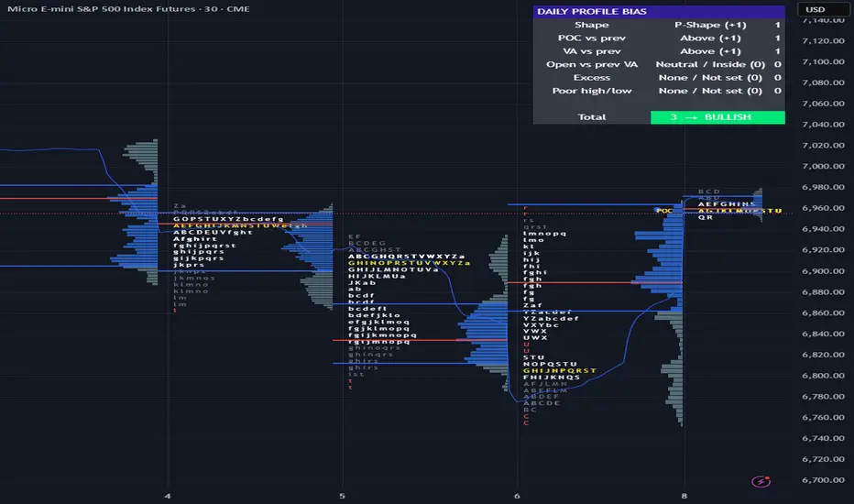Click the POC vs prev row label
This screenshot has width=854, height=504.
(592, 38)
